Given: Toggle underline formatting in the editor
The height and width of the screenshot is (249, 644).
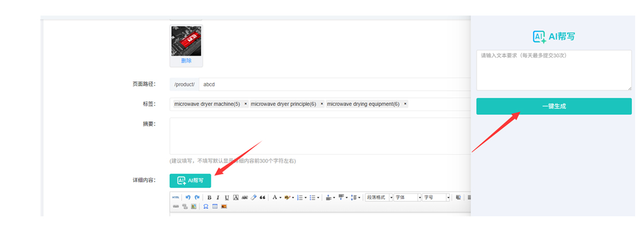Looking at the screenshot, I should coord(227,198).
